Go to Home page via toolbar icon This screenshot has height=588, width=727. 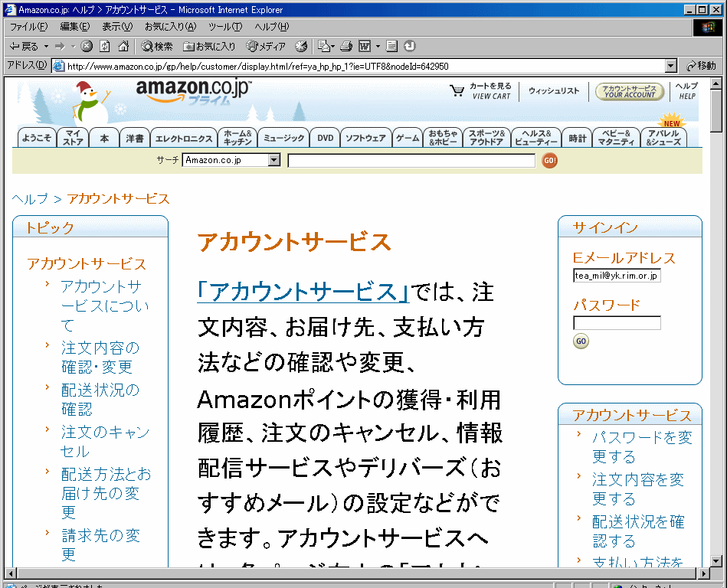click(123, 47)
